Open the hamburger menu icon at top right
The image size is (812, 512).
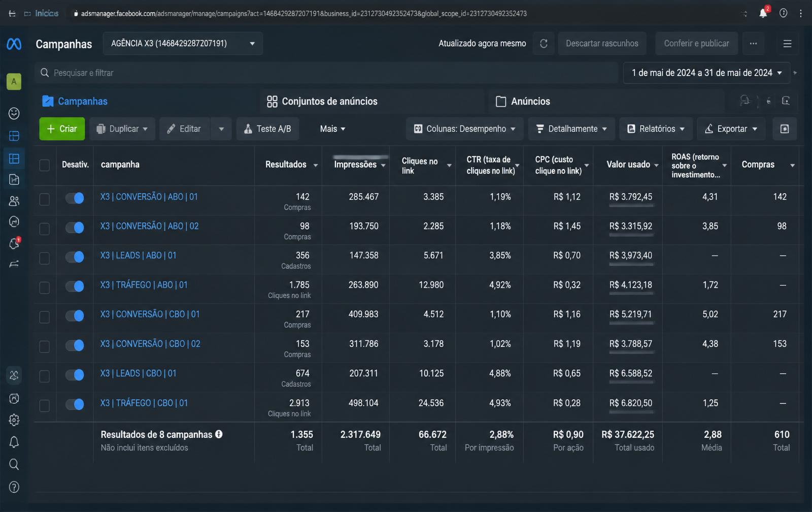[787, 44]
